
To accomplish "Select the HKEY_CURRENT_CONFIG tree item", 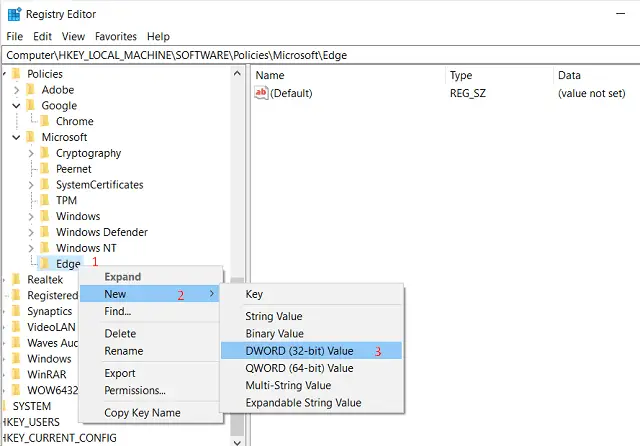I will 60,438.
